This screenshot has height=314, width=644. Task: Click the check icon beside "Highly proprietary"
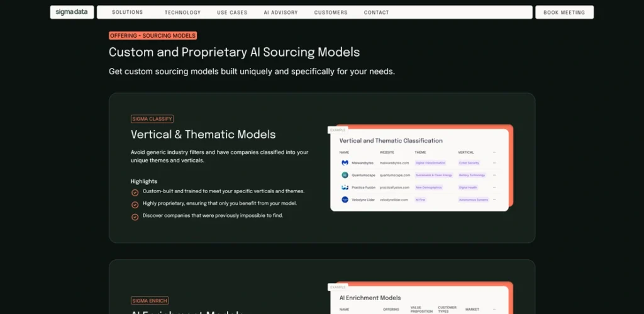point(135,205)
